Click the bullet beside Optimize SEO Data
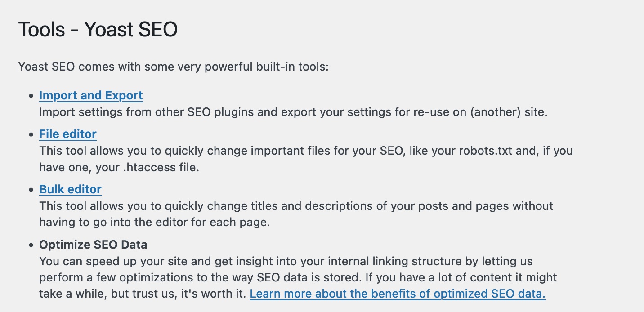This screenshot has width=644, height=312. coord(31,245)
